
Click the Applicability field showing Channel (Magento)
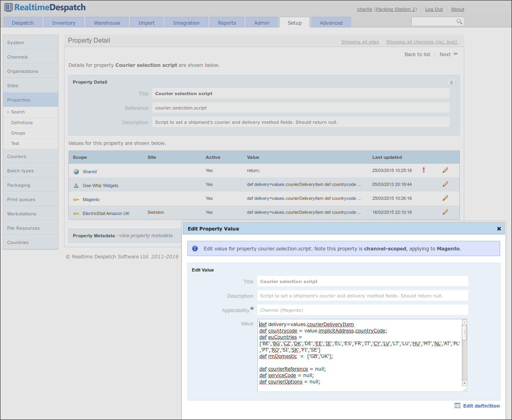(x=363, y=310)
